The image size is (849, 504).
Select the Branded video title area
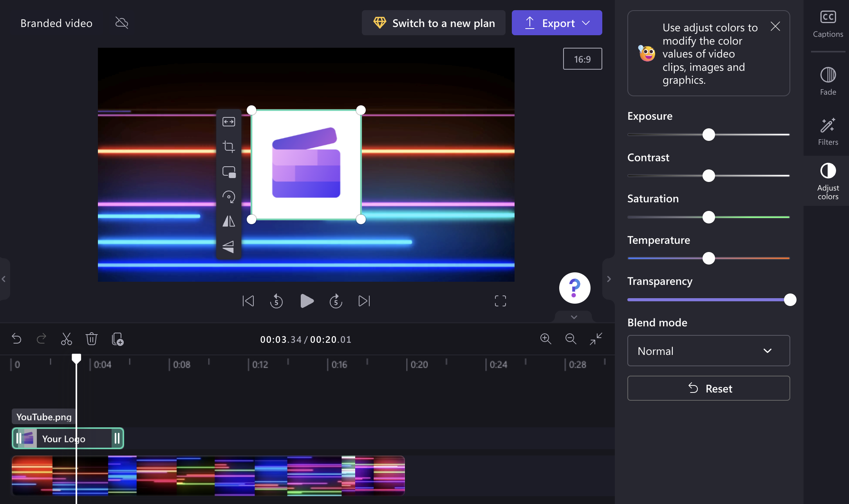point(56,22)
